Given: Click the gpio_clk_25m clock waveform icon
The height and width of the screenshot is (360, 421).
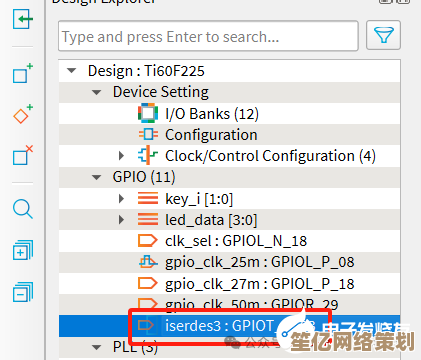Looking at the screenshot, I should (148, 262).
